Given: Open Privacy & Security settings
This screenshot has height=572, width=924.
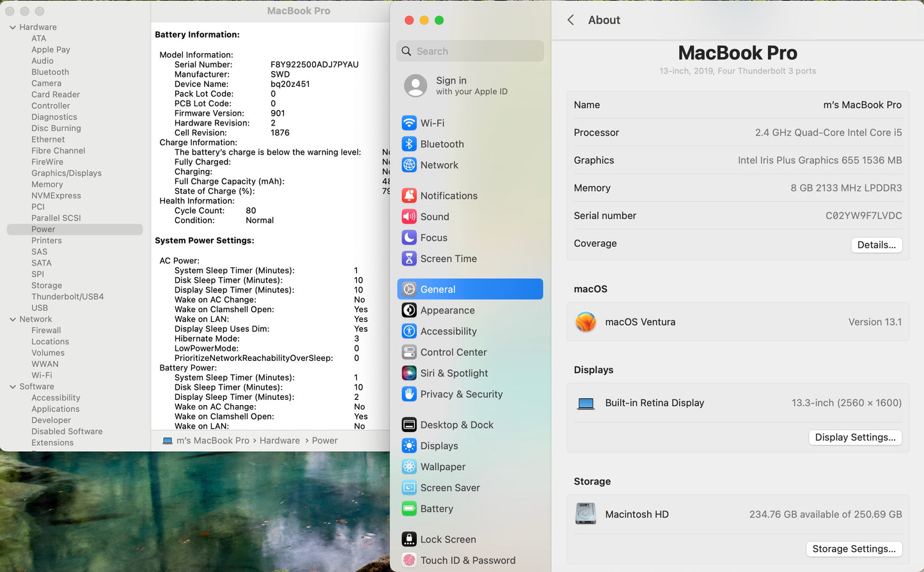Looking at the screenshot, I should 461,394.
